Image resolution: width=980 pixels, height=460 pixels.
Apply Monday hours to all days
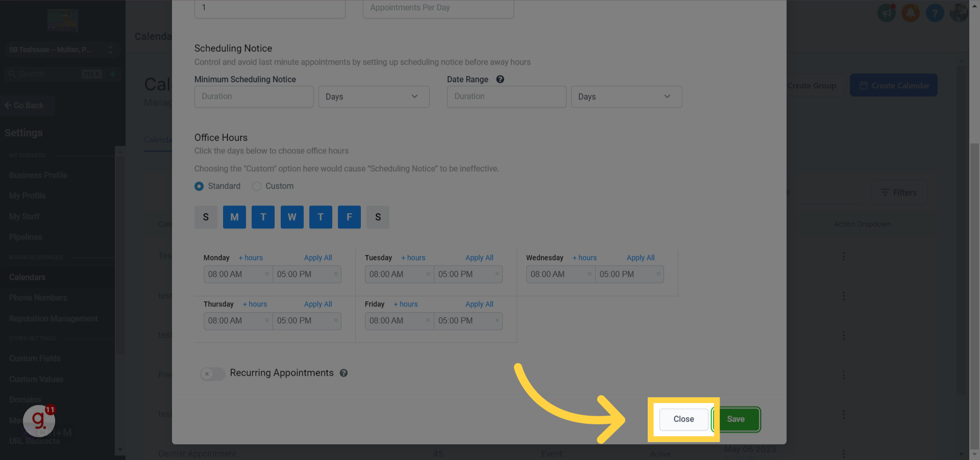pyautogui.click(x=318, y=258)
